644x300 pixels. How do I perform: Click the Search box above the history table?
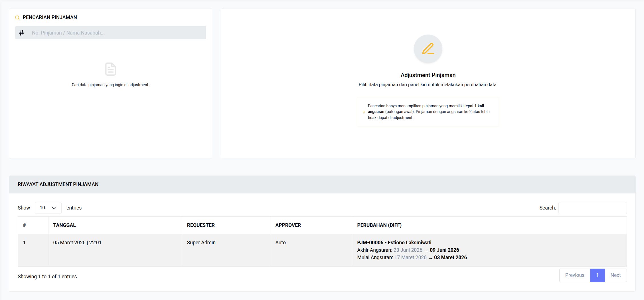tap(592, 208)
